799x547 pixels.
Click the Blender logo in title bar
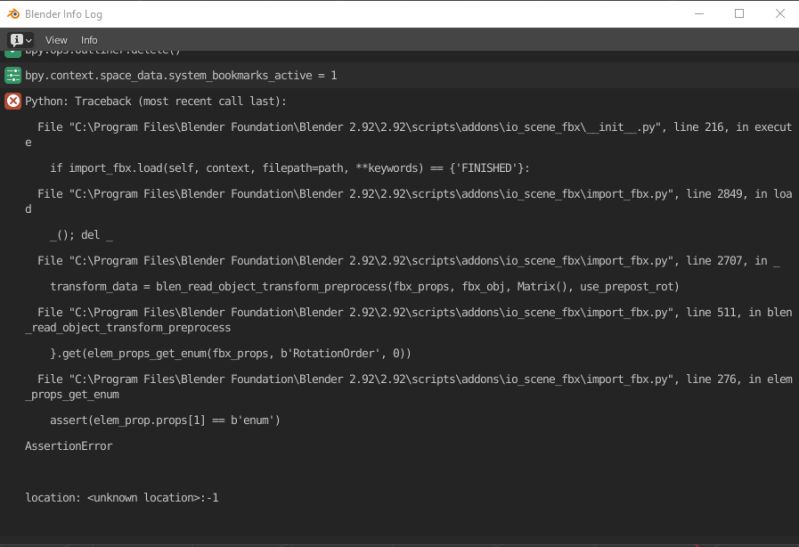click(13, 14)
